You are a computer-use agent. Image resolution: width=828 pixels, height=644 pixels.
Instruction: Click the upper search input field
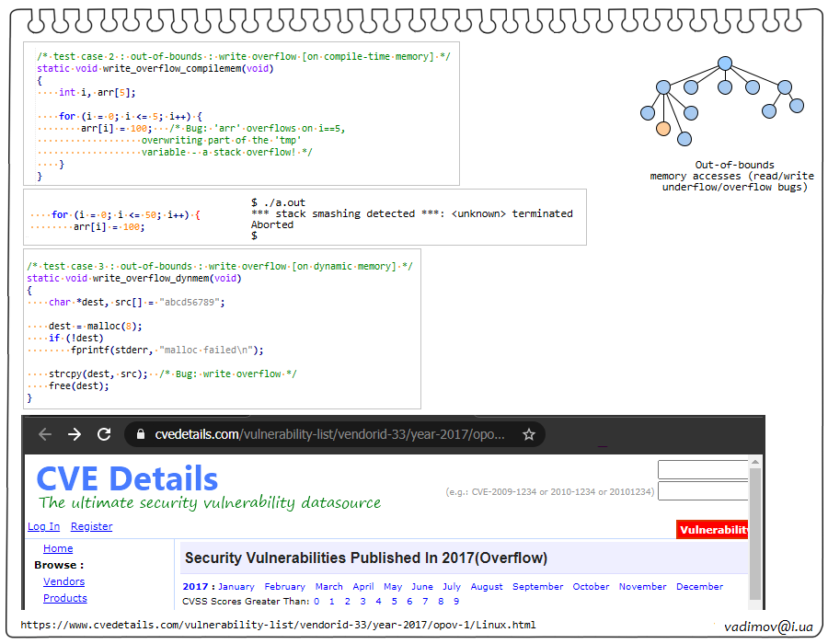[703, 469]
